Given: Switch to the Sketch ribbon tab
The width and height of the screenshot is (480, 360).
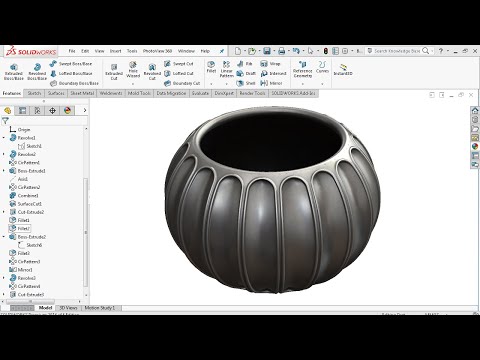Looking at the screenshot, I should (x=34, y=93).
